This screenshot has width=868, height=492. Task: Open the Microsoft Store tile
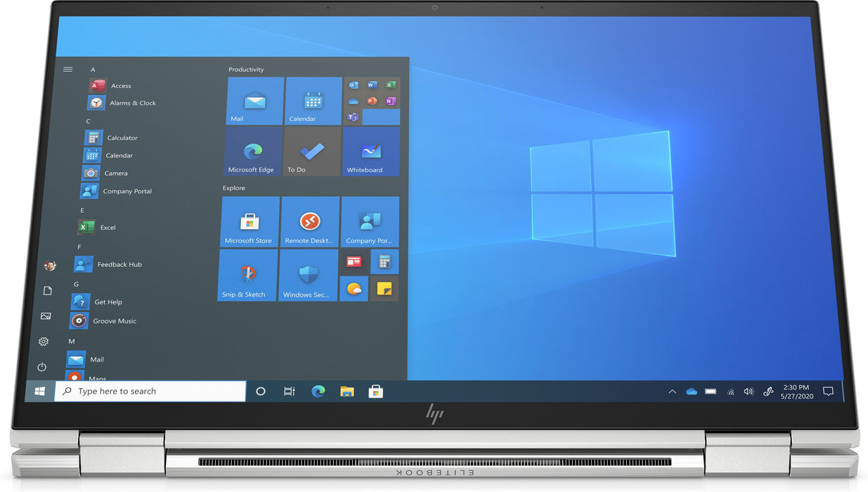(x=250, y=221)
